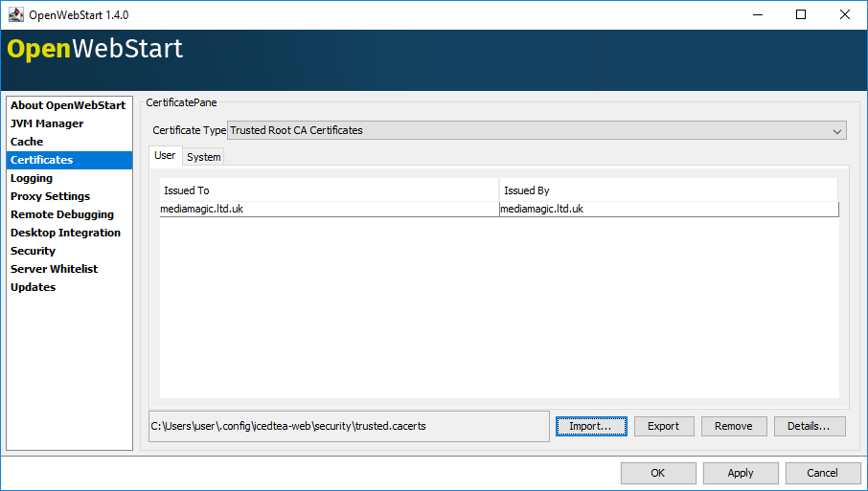868x491 pixels.
Task: Export the selected certificate
Action: (663, 426)
